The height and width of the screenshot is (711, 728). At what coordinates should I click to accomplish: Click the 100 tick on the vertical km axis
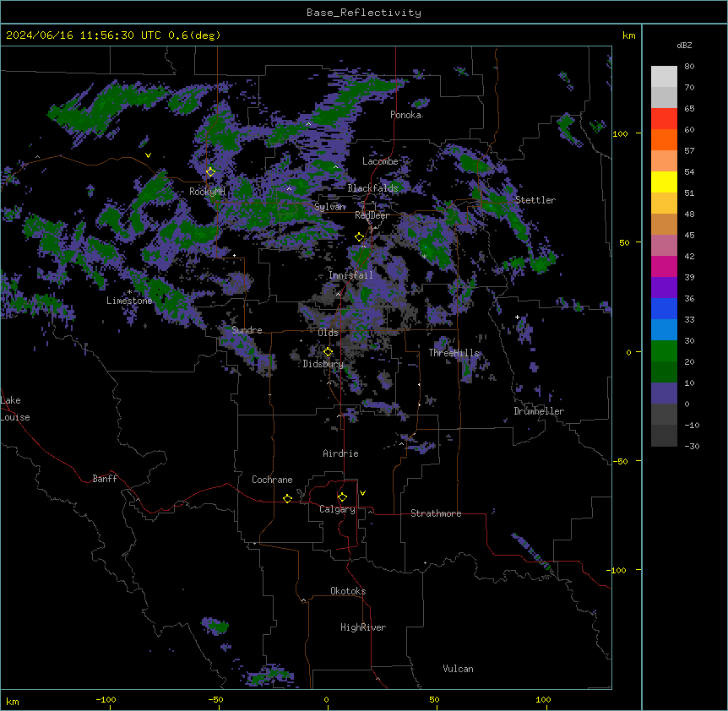tap(620, 133)
